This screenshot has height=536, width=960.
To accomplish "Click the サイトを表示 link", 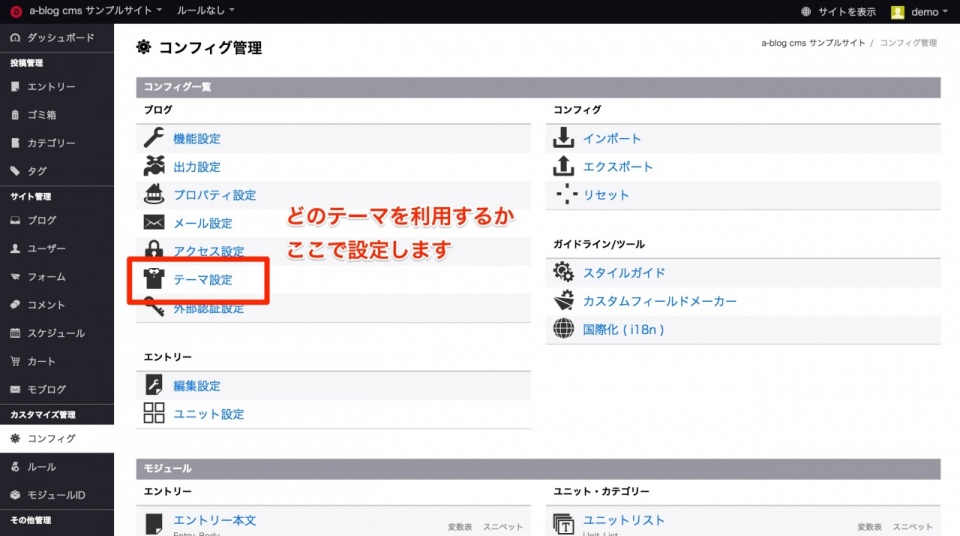I will 847,12.
